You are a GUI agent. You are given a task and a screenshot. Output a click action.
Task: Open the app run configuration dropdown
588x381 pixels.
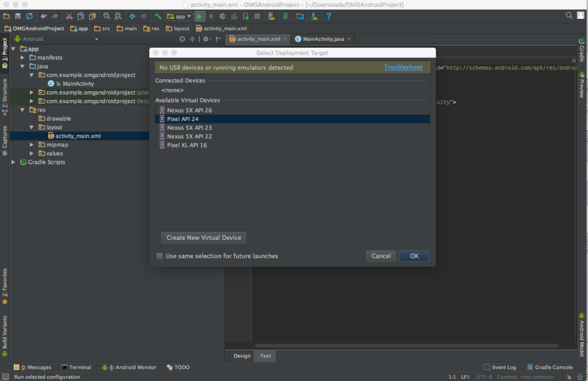click(179, 16)
